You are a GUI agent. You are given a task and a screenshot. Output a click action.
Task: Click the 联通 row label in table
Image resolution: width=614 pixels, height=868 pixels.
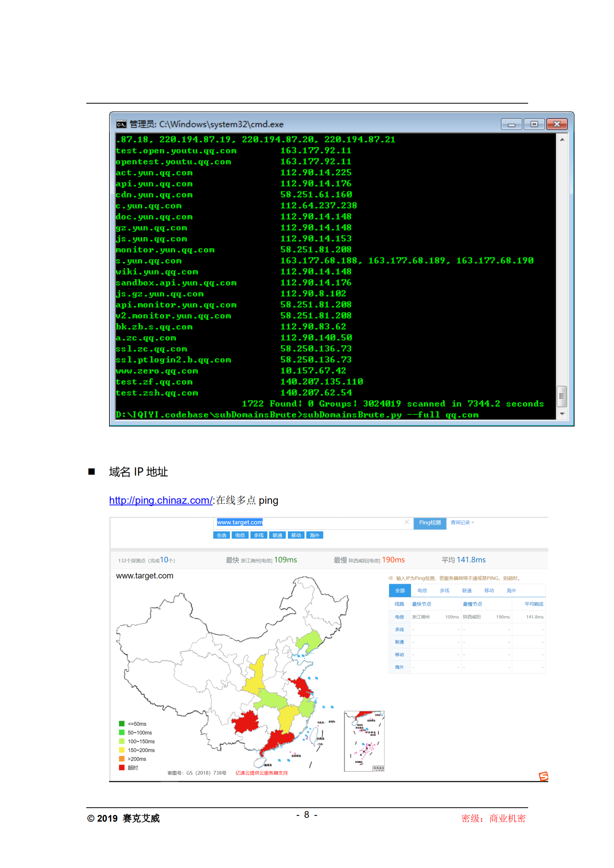399,642
